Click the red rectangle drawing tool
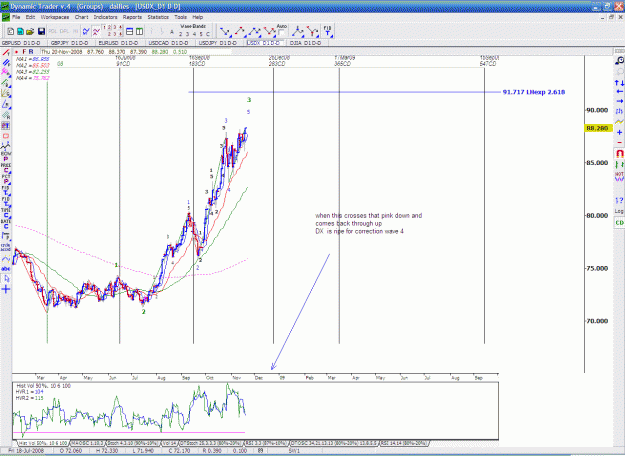The height and width of the screenshot is (456, 625). (6, 136)
